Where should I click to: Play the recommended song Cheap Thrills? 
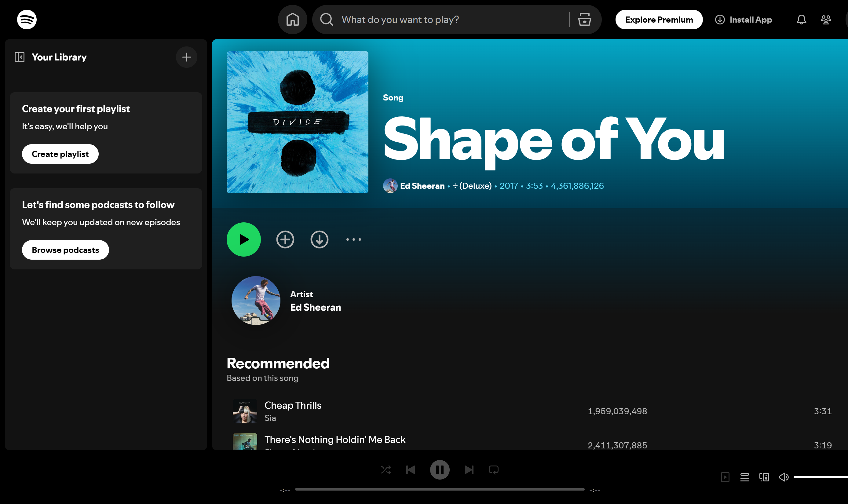pyautogui.click(x=293, y=405)
